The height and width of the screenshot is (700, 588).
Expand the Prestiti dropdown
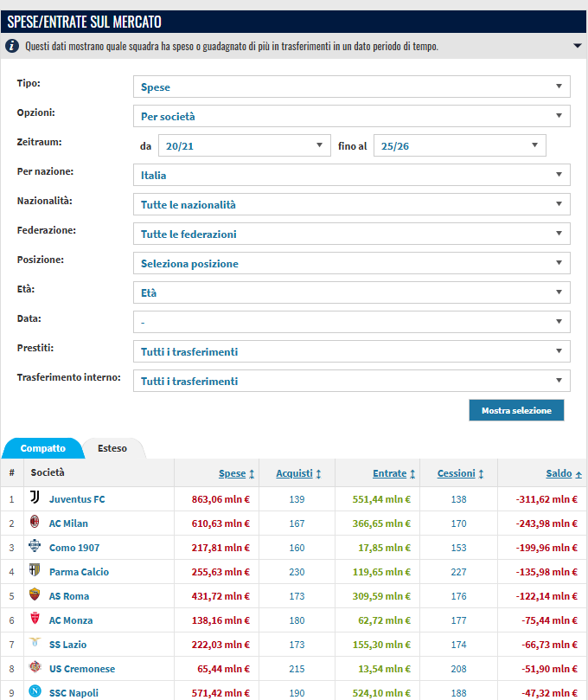351,351
